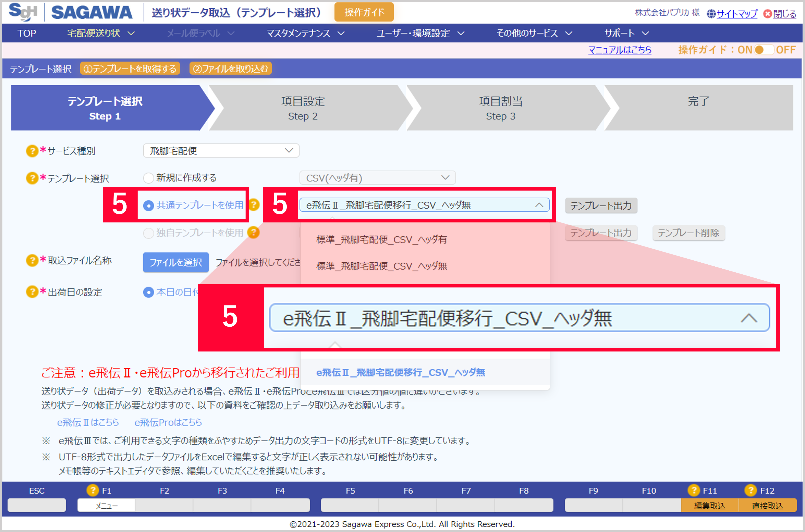Expand the その他のサービス menu
The height and width of the screenshot is (532, 805).
[x=534, y=33]
